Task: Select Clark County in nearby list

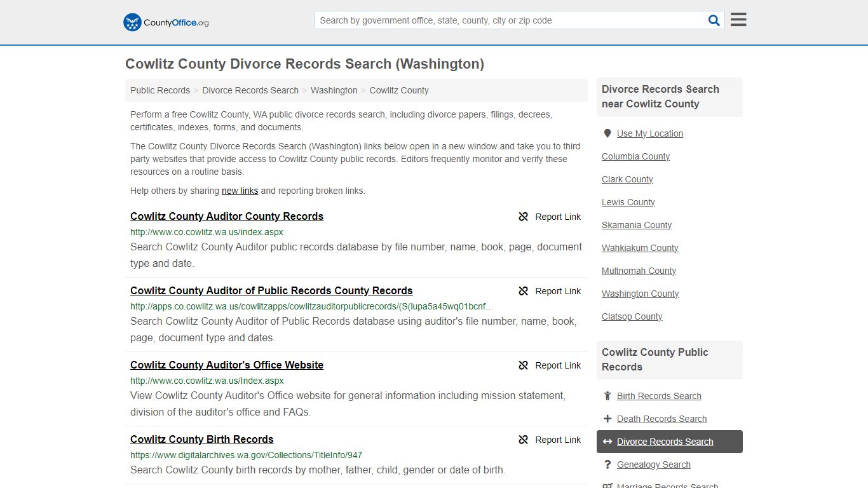Action: tap(627, 179)
